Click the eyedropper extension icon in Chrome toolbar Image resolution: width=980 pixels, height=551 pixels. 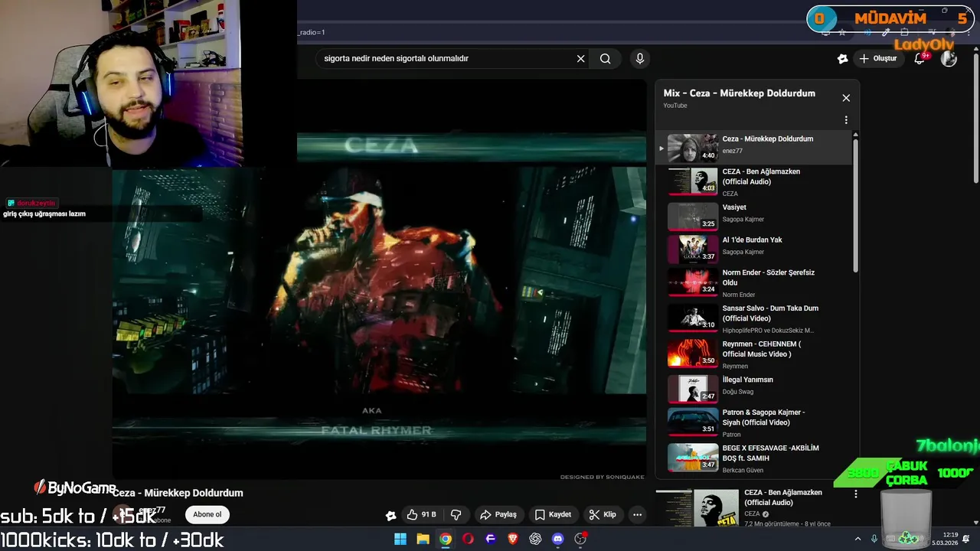886,33
